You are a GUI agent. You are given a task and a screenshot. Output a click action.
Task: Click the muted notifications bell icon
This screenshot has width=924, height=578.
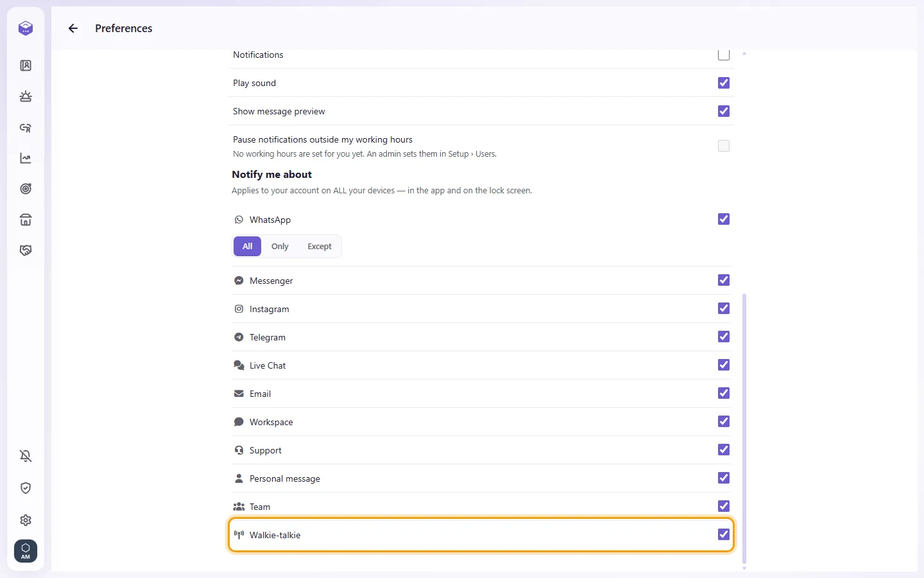click(26, 456)
